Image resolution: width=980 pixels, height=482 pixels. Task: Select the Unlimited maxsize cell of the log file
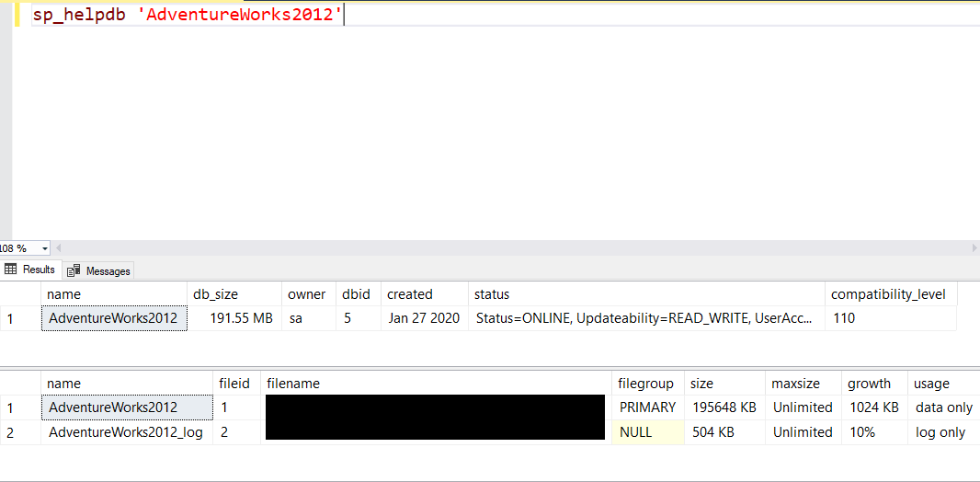(x=803, y=432)
